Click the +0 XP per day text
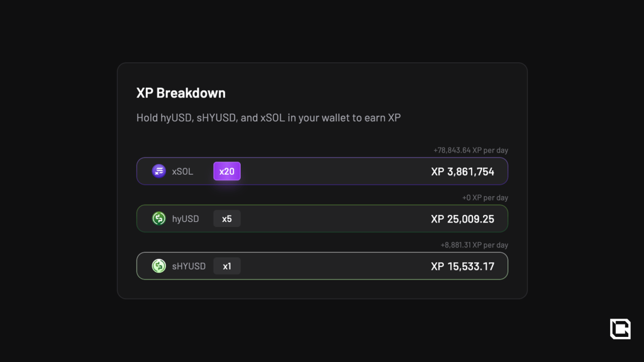The height and width of the screenshot is (362, 644). click(485, 197)
